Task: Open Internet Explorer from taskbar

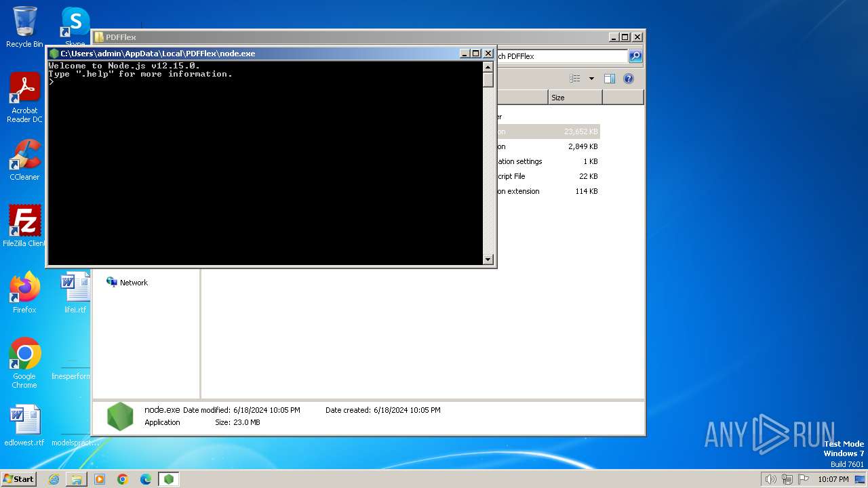Action: [54, 479]
